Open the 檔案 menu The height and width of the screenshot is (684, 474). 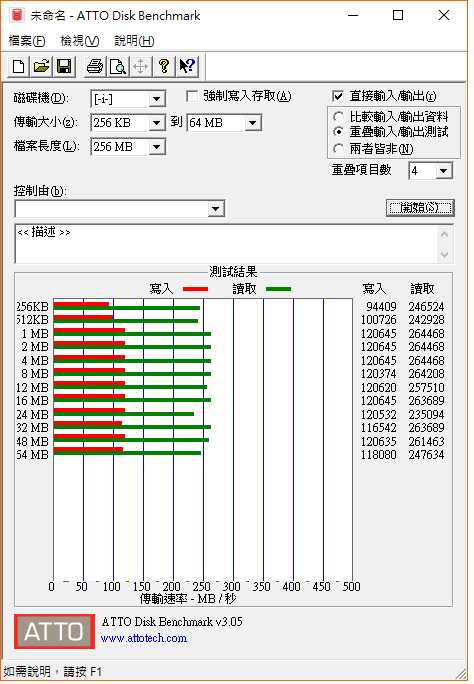[x=27, y=41]
